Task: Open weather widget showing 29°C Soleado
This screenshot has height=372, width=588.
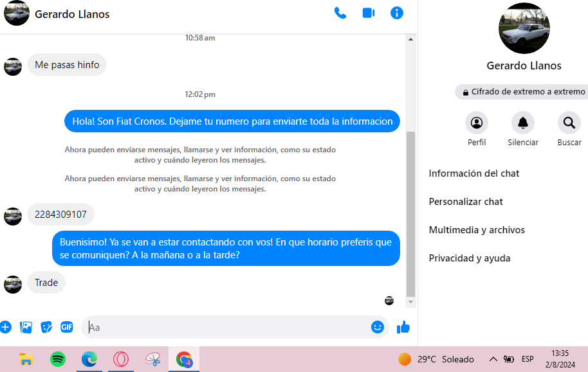Action: tap(436, 359)
